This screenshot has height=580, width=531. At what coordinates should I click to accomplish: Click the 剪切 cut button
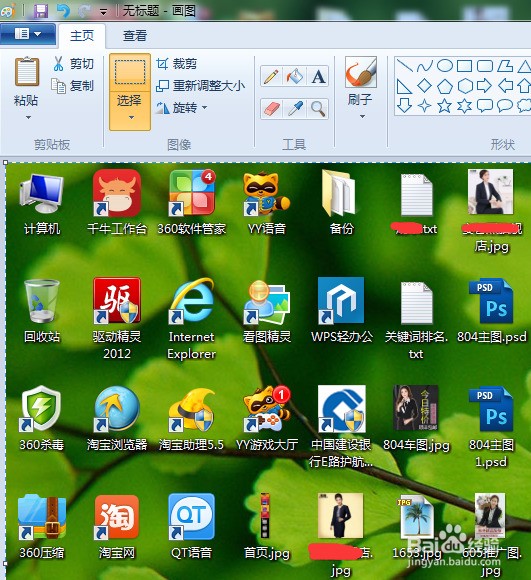click(x=73, y=64)
